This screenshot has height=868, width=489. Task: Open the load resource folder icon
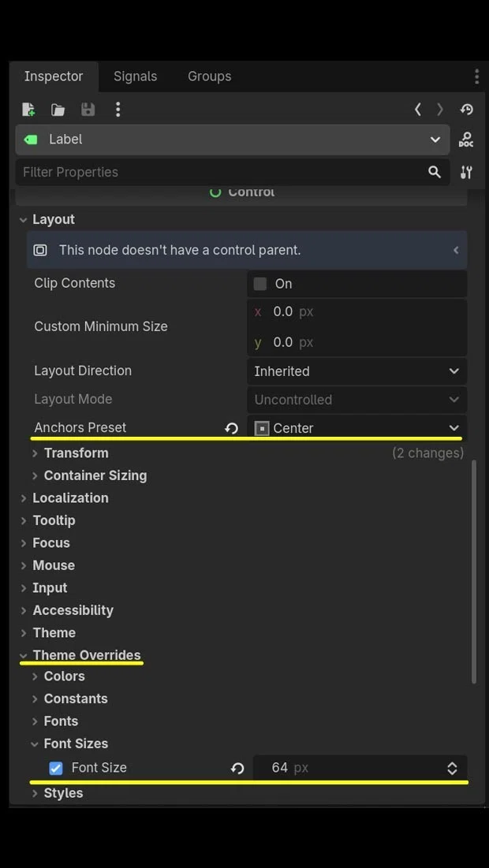coord(58,110)
